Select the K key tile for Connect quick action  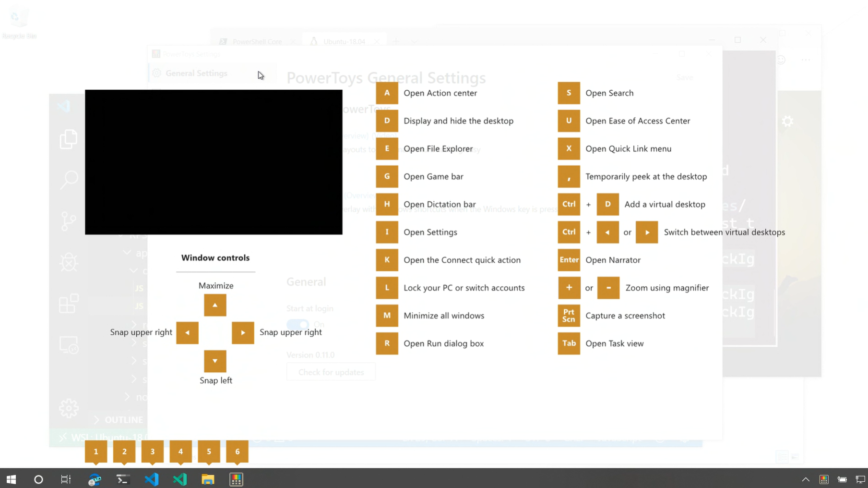point(387,260)
